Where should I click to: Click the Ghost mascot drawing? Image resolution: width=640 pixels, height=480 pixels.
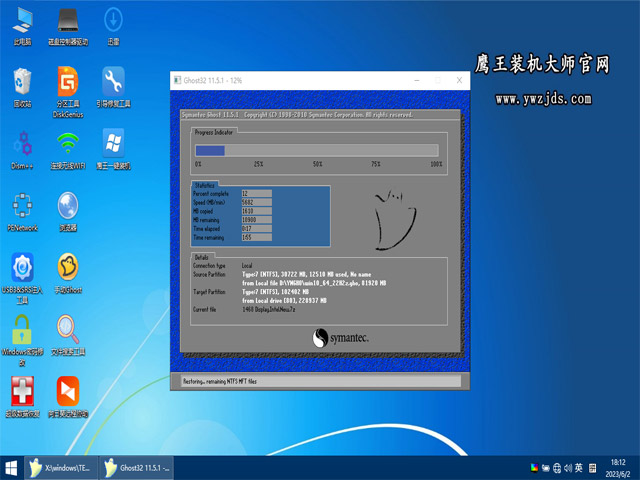click(x=395, y=219)
